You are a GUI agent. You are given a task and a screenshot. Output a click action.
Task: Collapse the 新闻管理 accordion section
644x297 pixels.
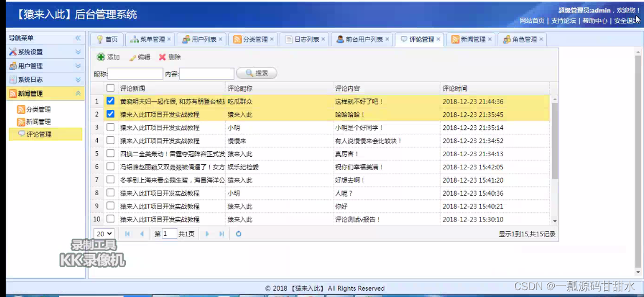[x=46, y=94]
